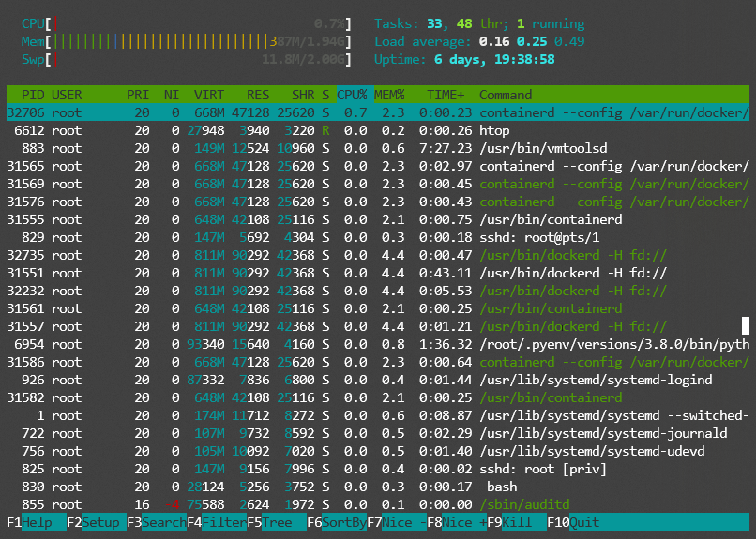Sort by the USER column header

click(x=67, y=95)
